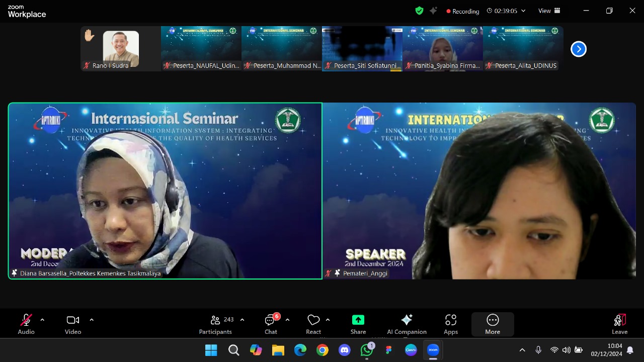
Task: Select Panitia_Syabina Firma thumbnail
Action: coord(443,49)
